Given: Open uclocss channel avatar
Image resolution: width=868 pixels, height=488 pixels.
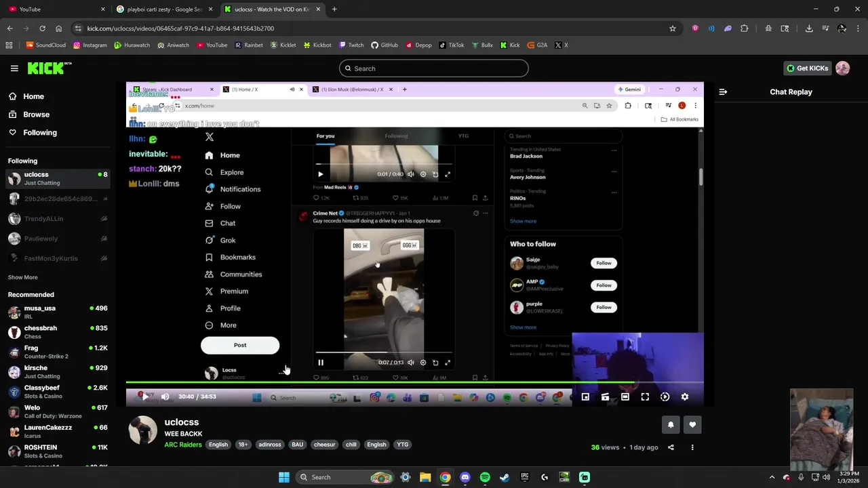Looking at the screenshot, I should coord(143,430).
